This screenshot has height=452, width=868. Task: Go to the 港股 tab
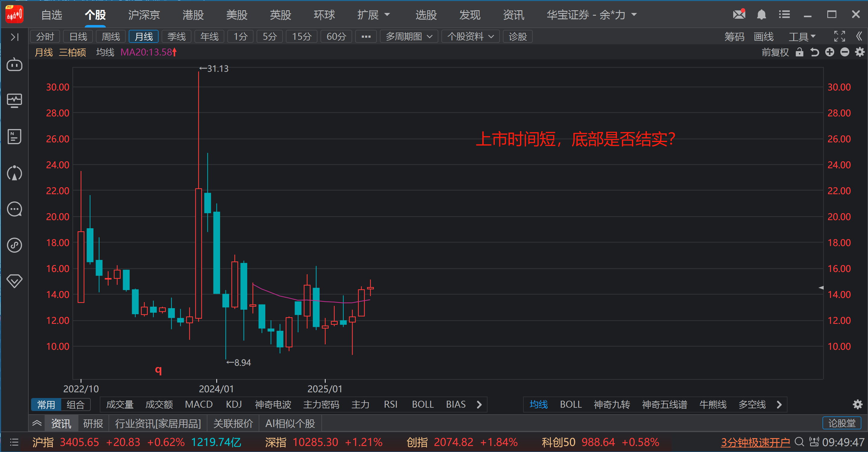pyautogui.click(x=193, y=15)
